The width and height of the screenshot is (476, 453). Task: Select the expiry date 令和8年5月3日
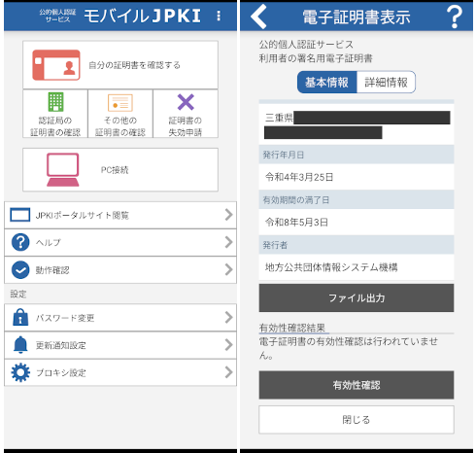(296, 222)
